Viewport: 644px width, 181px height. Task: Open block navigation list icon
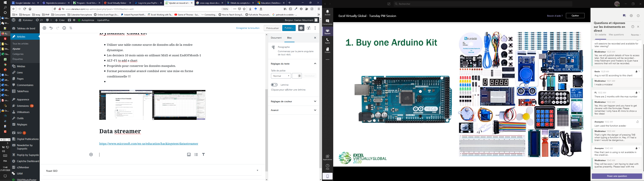[71, 28]
